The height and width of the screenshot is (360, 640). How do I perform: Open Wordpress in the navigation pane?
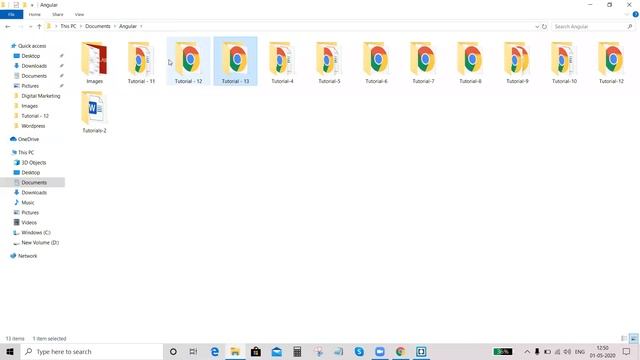(33, 126)
